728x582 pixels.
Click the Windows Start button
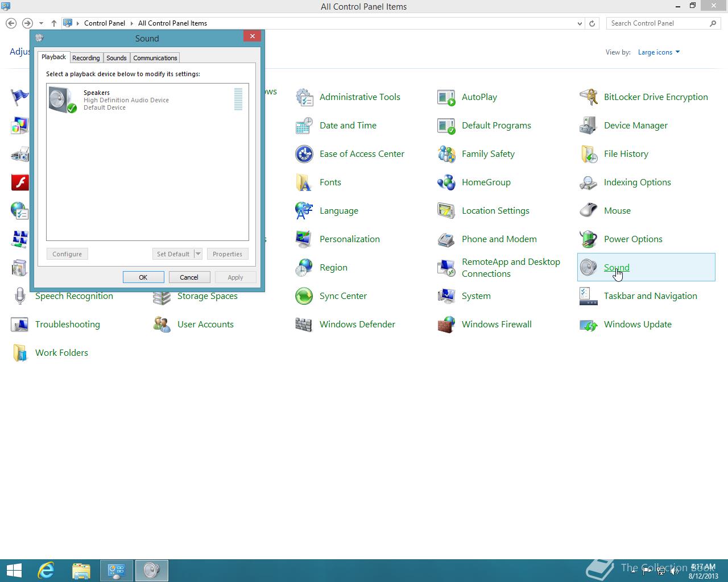click(13, 570)
